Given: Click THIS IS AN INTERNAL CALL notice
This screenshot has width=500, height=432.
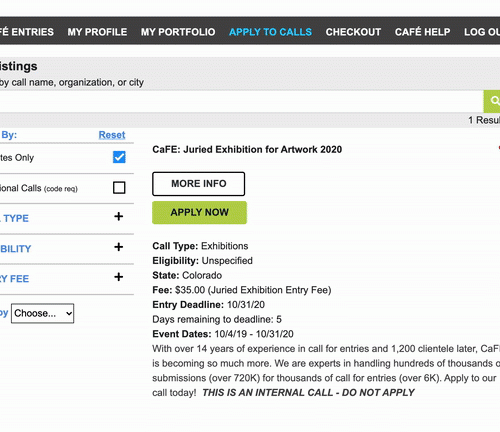Looking at the screenshot, I should [x=308, y=393].
